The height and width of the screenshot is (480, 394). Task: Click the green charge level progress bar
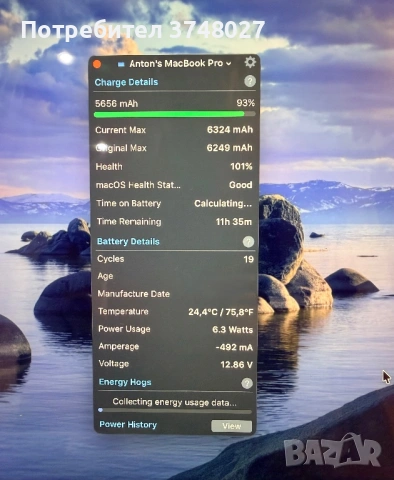click(175, 114)
